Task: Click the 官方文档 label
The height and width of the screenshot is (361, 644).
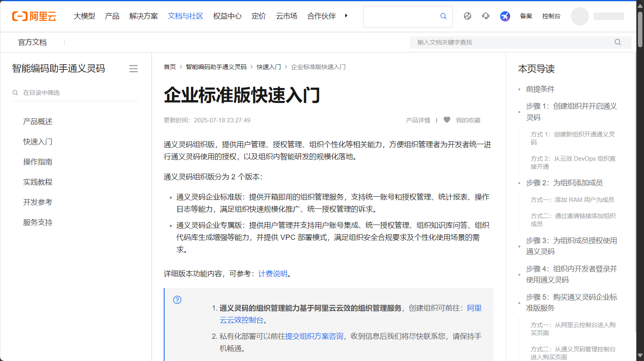Action: click(32, 42)
